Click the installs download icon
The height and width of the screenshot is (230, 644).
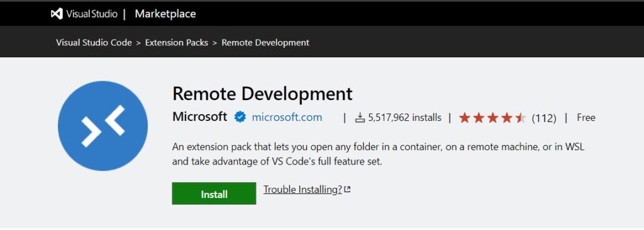360,118
